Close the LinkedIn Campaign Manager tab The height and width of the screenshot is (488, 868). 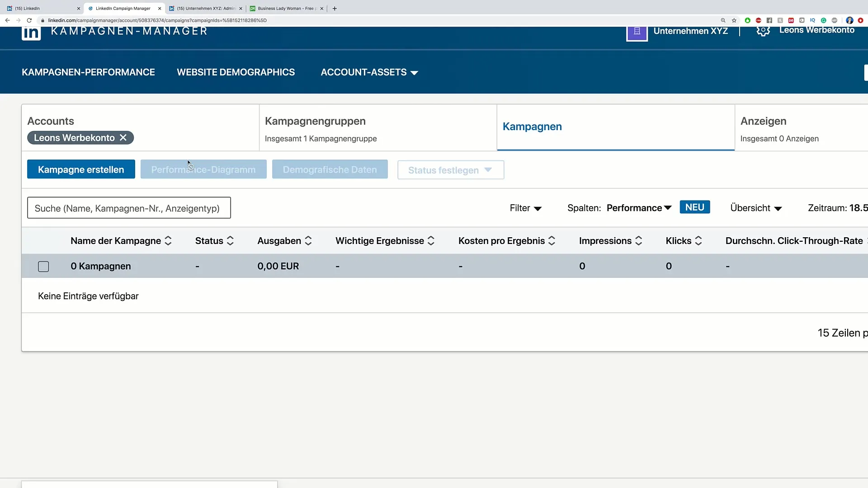click(160, 8)
